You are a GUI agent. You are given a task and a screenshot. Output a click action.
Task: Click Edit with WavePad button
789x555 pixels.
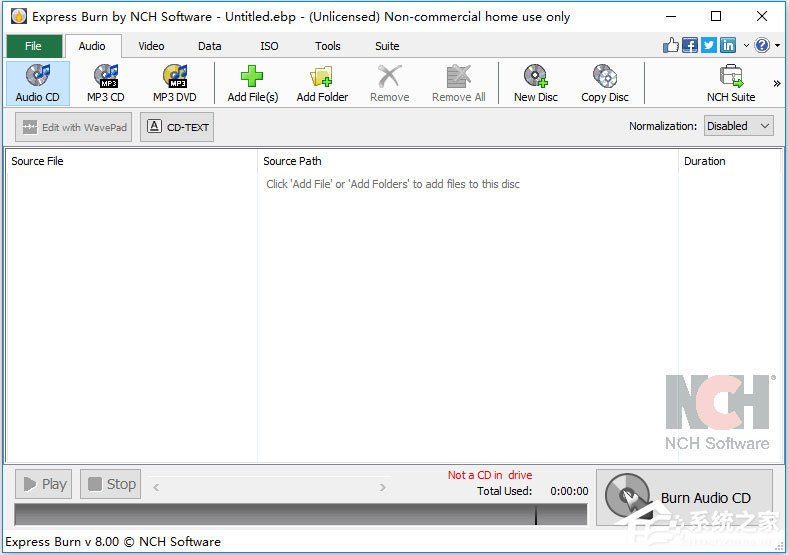coord(73,127)
